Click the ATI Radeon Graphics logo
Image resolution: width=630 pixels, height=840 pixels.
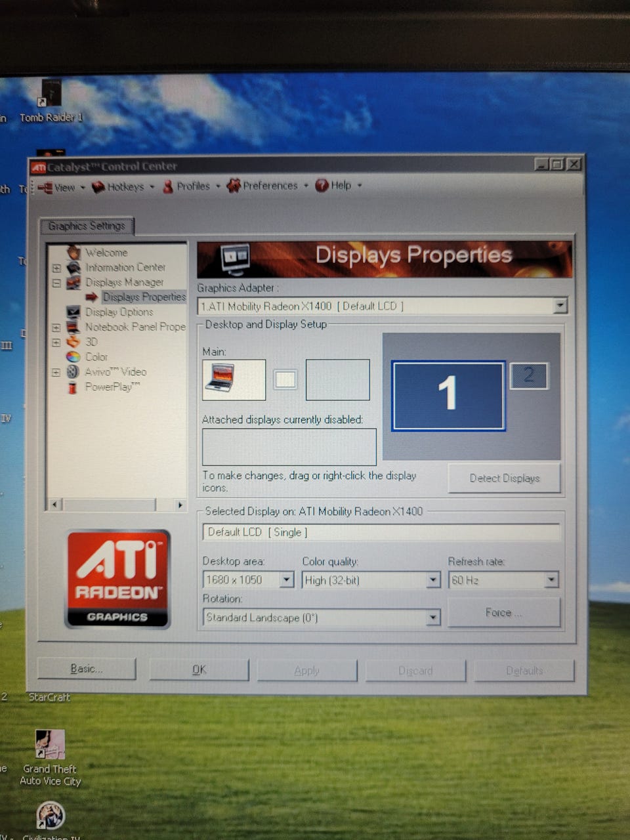click(117, 579)
